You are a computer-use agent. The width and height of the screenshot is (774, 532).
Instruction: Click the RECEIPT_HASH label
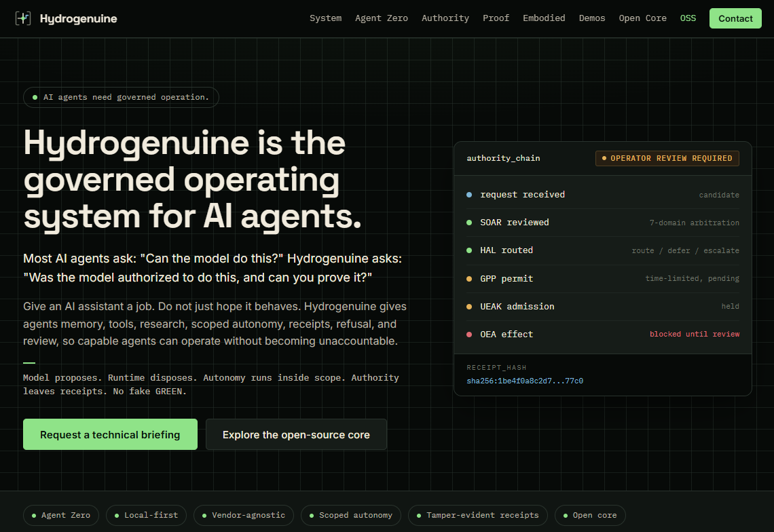point(496,368)
